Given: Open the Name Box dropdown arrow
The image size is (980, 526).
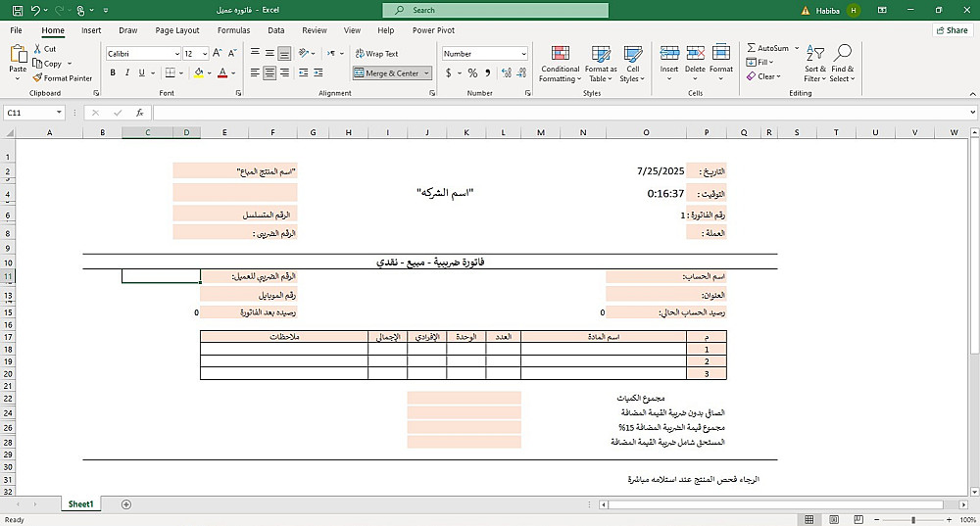Looking at the screenshot, I should tap(59, 113).
